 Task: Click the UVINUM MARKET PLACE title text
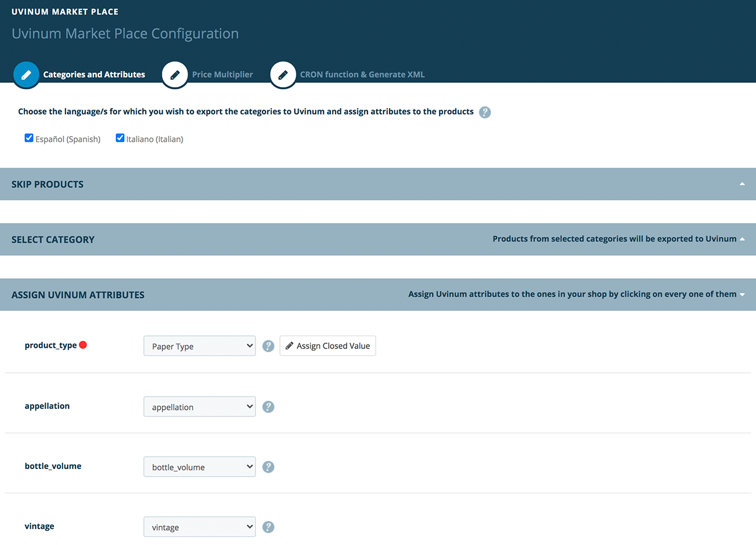pos(65,12)
